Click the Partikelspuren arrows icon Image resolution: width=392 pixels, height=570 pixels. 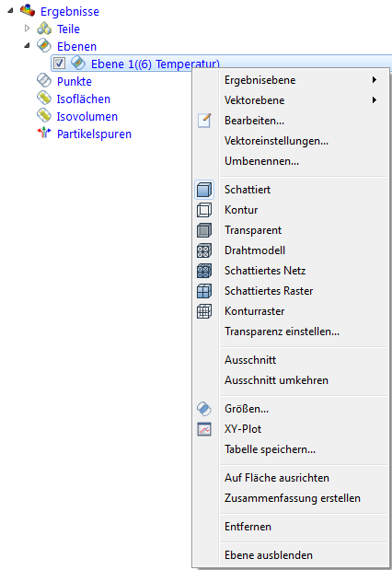44,133
